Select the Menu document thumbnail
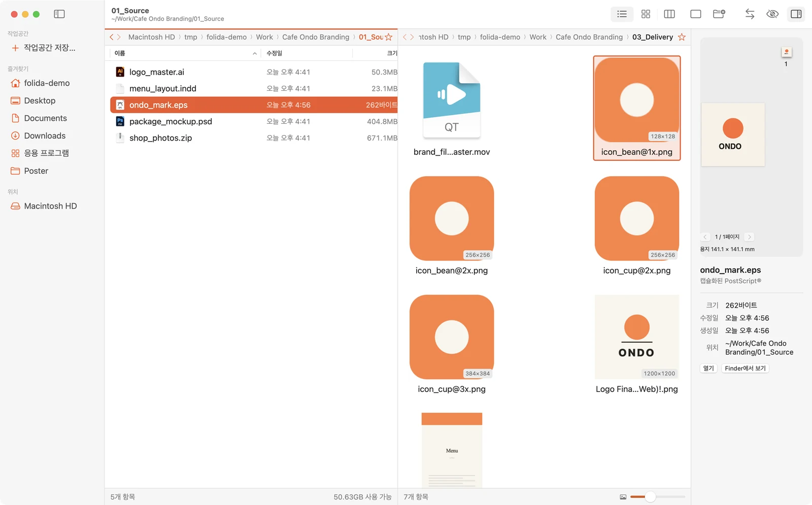This screenshot has height=505, width=812. pyautogui.click(x=452, y=450)
